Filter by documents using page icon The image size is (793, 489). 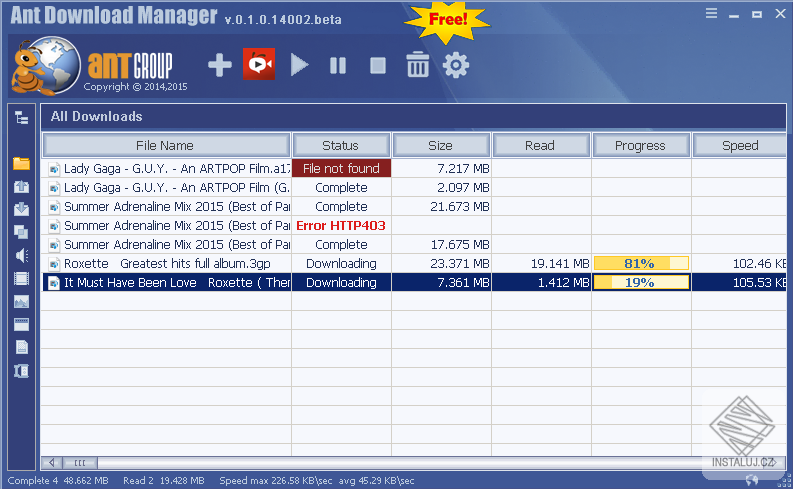click(21, 347)
